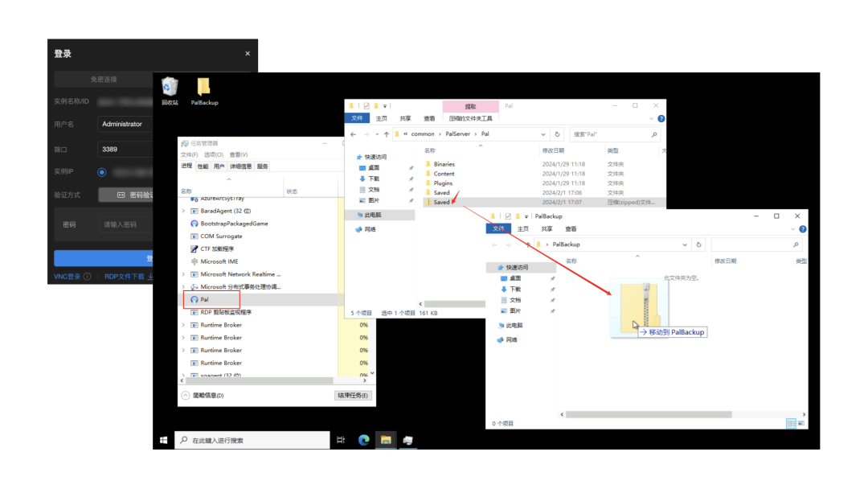The height and width of the screenshot is (489, 868).
Task: Focus the port field showing 3389
Action: coord(125,149)
